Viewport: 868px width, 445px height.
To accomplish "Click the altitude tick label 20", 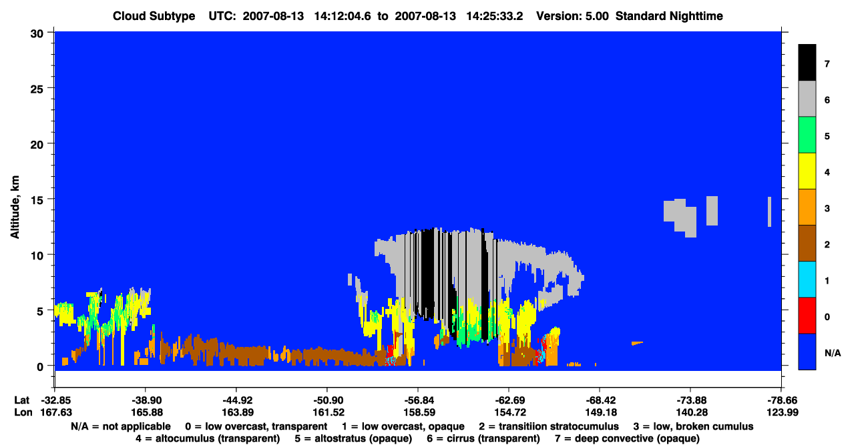I will pyautogui.click(x=39, y=143).
